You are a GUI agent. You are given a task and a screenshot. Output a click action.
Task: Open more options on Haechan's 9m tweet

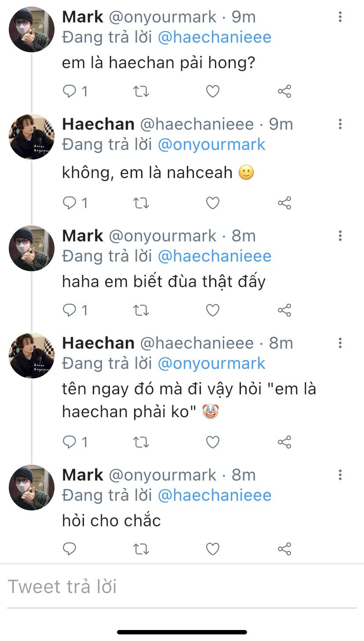340,124
